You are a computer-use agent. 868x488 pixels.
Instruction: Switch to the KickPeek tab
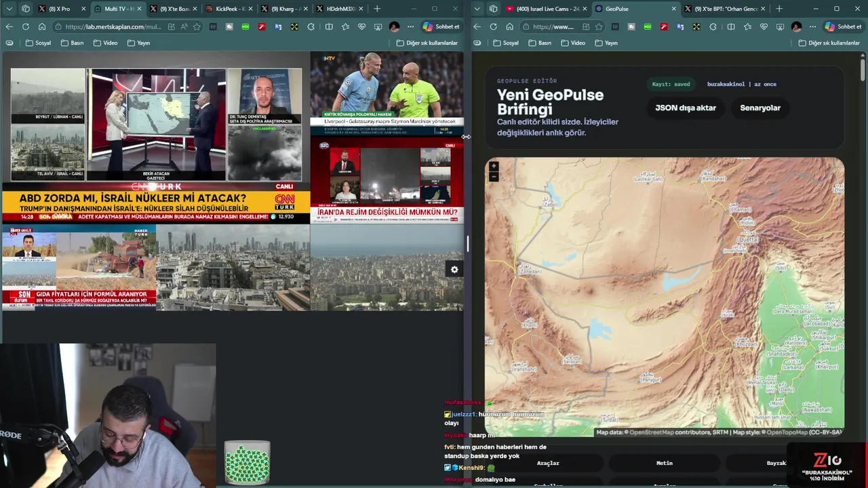click(x=229, y=9)
